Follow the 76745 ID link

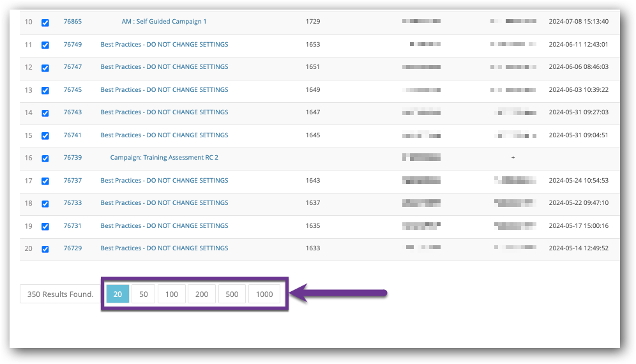point(73,89)
